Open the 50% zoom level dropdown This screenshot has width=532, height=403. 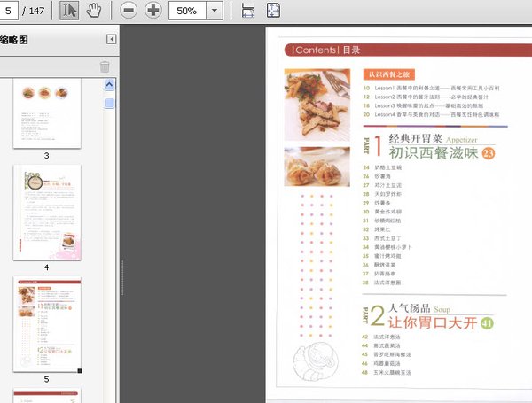click(215, 11)
